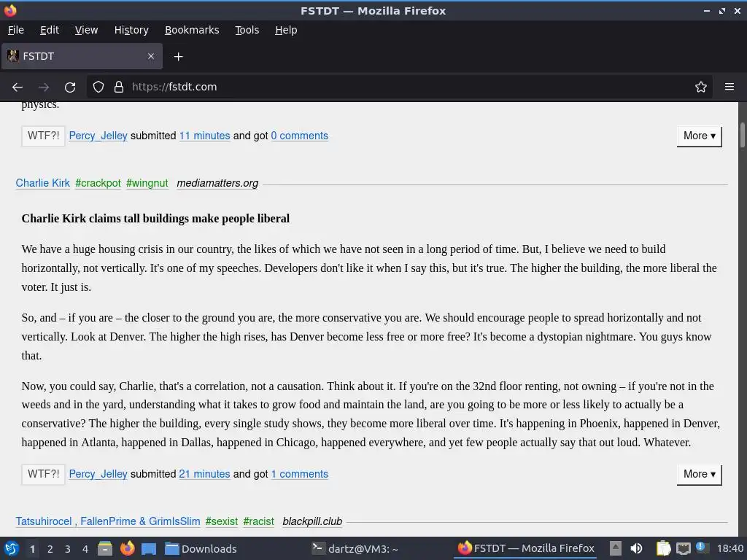Click WTF?! button on 11 minutes post

click(x=43, y=136)
